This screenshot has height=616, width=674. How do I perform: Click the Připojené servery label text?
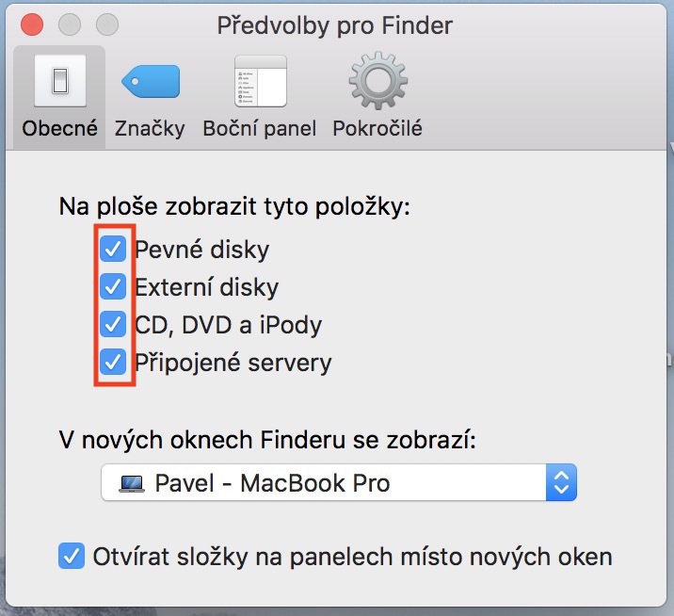[233, 362]
